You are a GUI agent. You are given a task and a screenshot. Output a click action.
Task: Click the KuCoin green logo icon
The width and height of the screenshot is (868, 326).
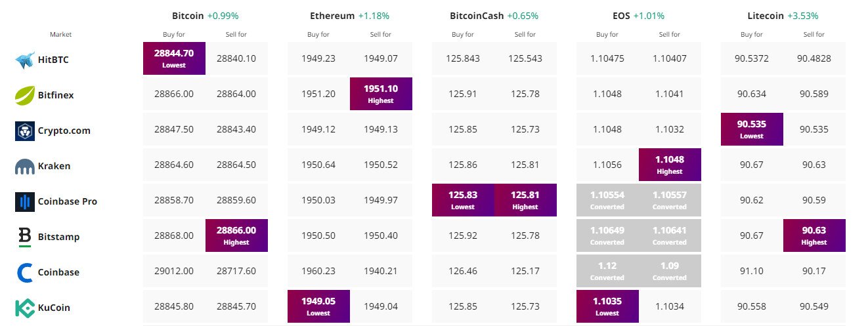click(25, 308)
